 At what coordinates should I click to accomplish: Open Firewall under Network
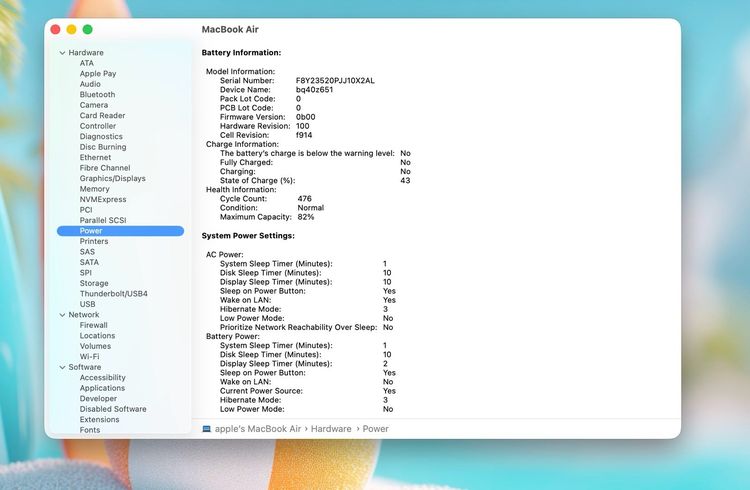(x=93, y=325)
